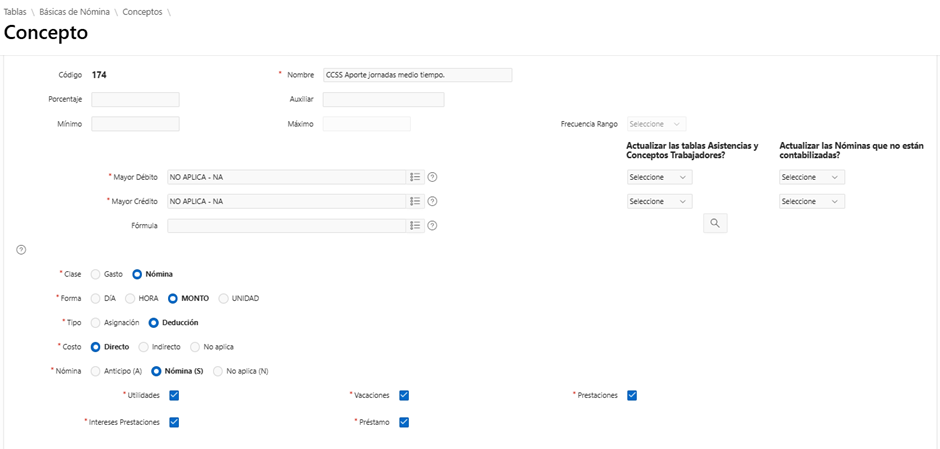
Task: Click into the Nombre text field
Action: coord(417,75)
